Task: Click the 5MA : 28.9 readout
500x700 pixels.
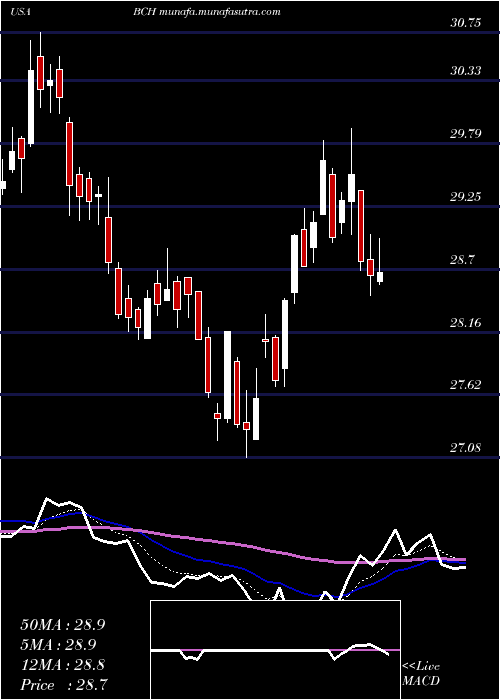Action: coord(58,645)
